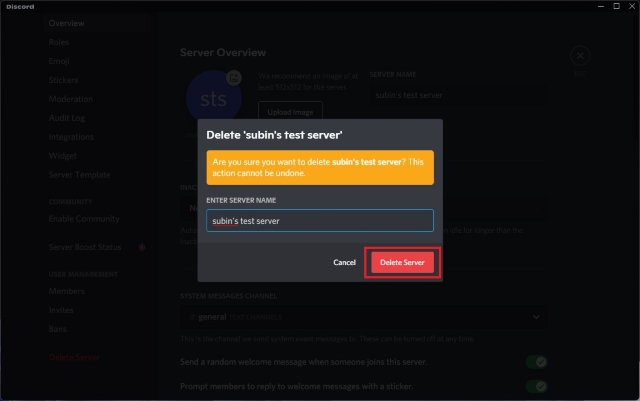Click the boost badge next to Server Boost Status
Viewport: 640px width, 401px height.
(142, 247)
